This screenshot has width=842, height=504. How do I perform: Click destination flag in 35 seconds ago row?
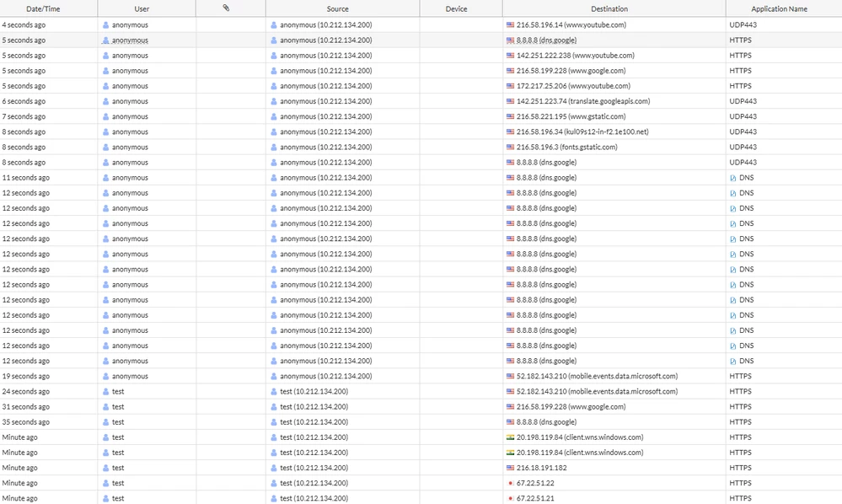pos(510,422)
